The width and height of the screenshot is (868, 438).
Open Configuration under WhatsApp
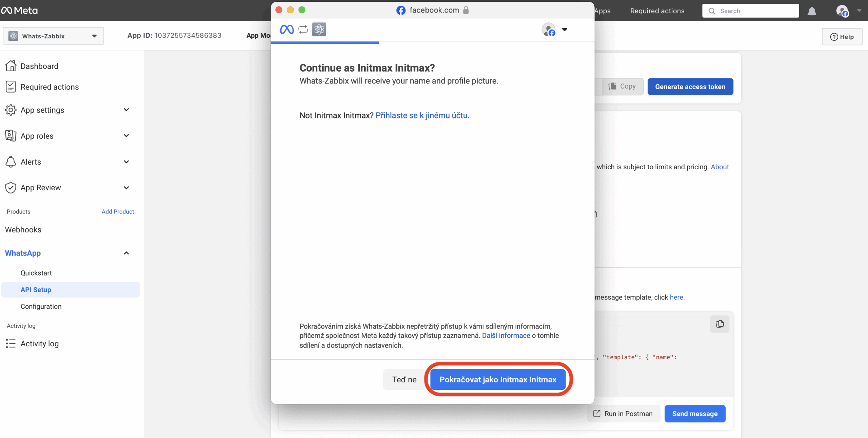pyautogui.click(x=41, y=306)
